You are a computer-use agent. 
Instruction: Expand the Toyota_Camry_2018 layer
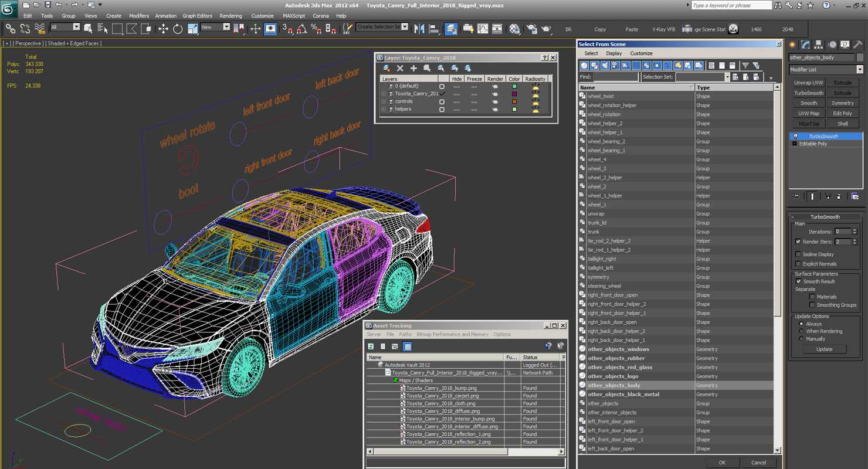click(x=384, y=94)
